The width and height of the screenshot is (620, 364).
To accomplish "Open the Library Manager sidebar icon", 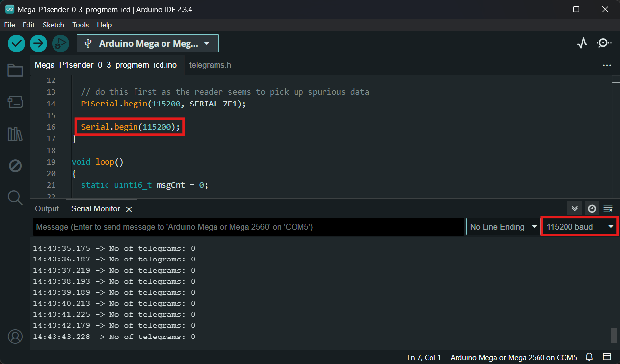I will (x=15, y=134).
